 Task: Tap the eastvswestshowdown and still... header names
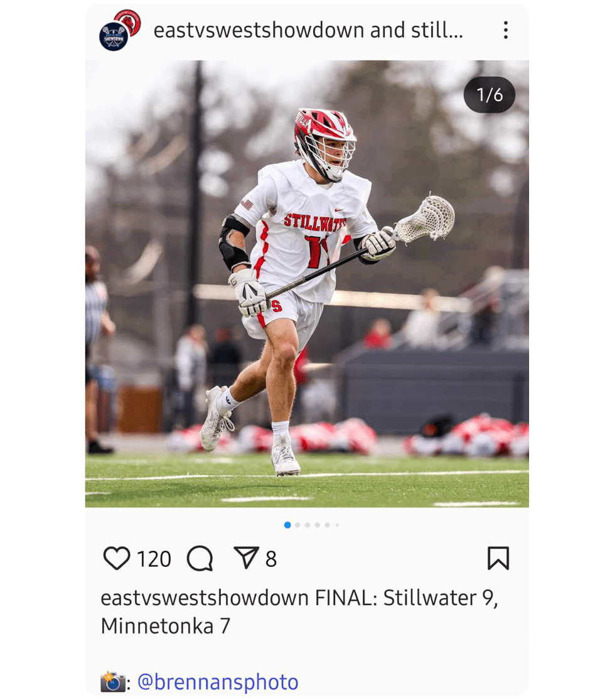308,30
